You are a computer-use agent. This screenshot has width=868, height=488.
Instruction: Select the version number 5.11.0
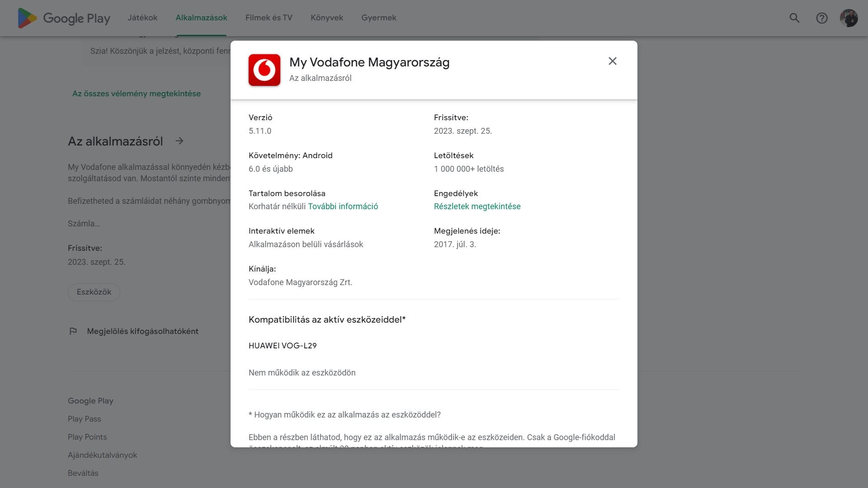(x=260, y=131)
